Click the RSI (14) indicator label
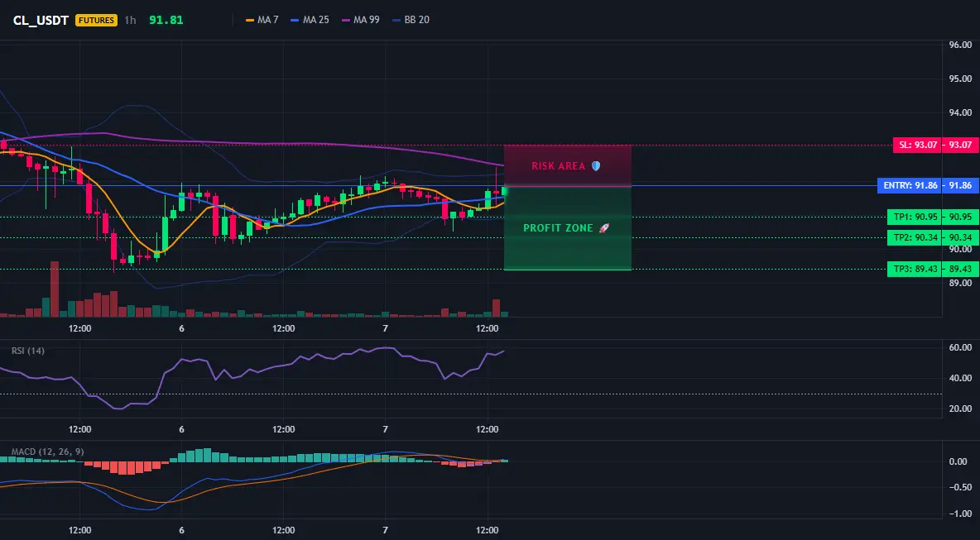 28,351
